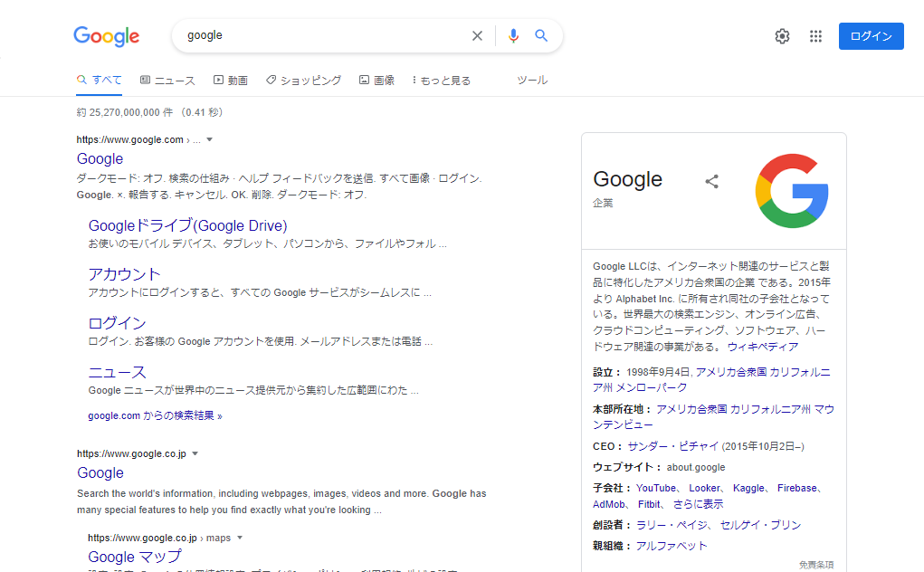Image resolution: width=924 pixels, height=572 pixels.
Task: Open settings gear icon
Action: (x=782, y=36)
